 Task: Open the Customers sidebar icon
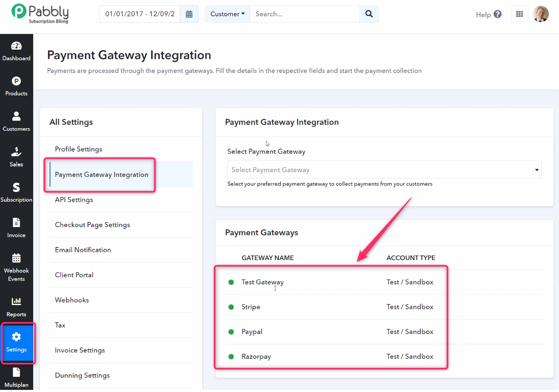[16, 122]
